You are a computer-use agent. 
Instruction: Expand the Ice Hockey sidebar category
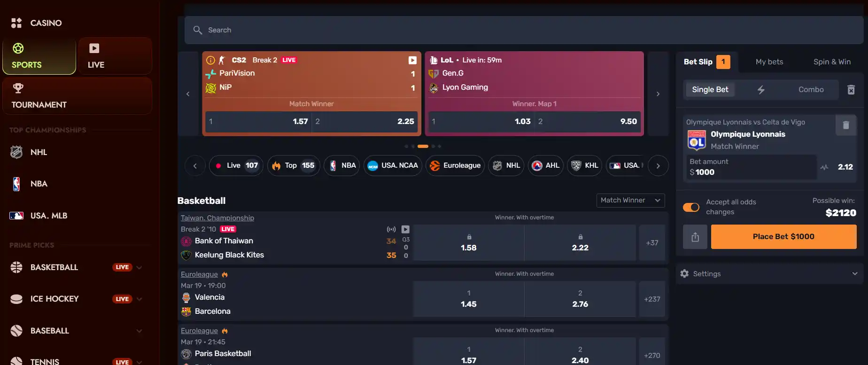(139, 299)
